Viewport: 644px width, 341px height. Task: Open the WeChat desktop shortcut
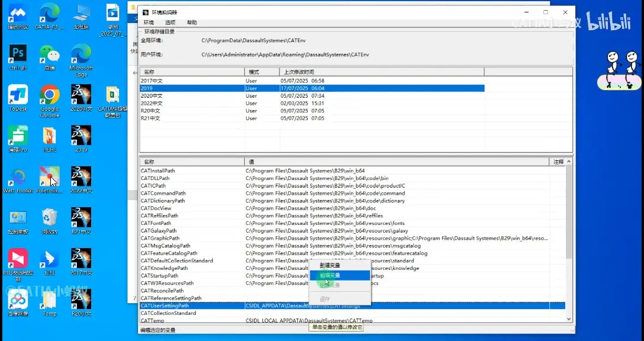coord(50,57)
